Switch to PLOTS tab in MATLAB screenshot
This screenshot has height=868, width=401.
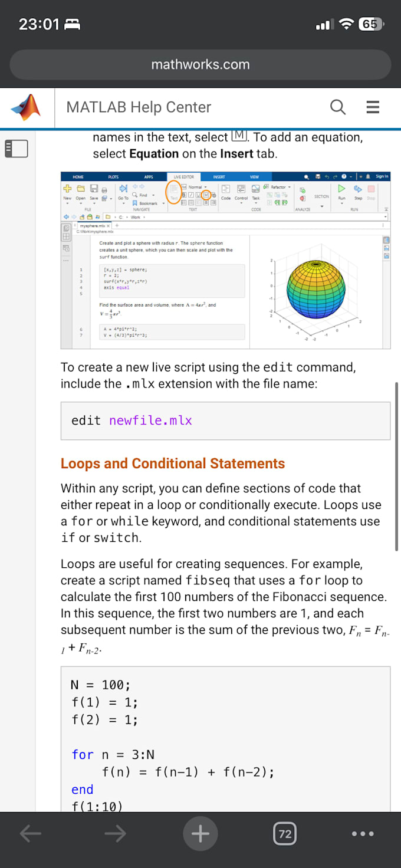tap(113, 176)
